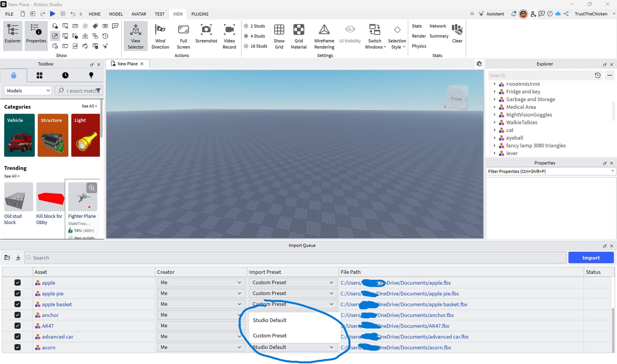Open the folder icon in Import Queue
Screen dimensions: 617x364
pyautogui.click(x=7, y=258)
